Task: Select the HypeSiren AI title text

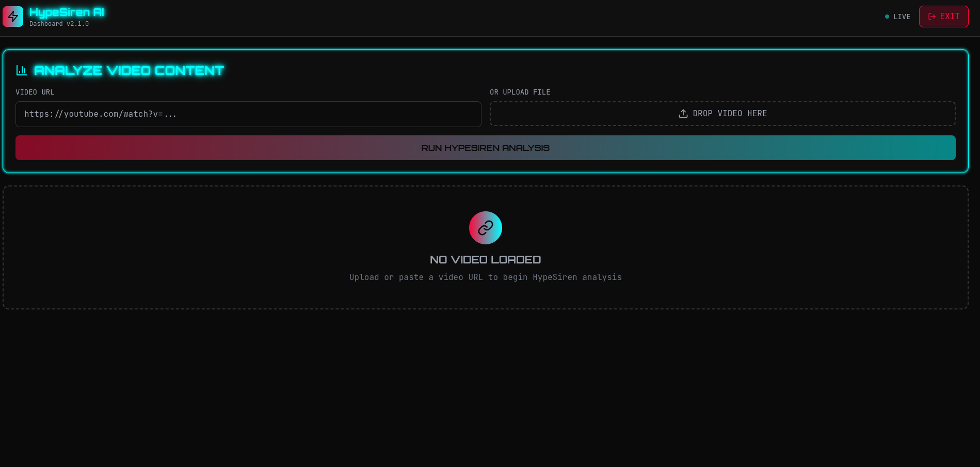Action: [x=67, y=12]
